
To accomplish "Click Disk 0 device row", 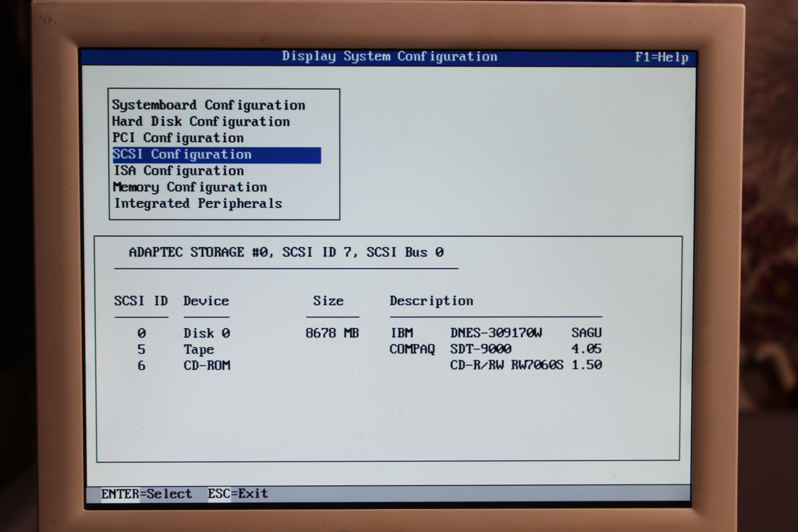I will click(207, 333).
